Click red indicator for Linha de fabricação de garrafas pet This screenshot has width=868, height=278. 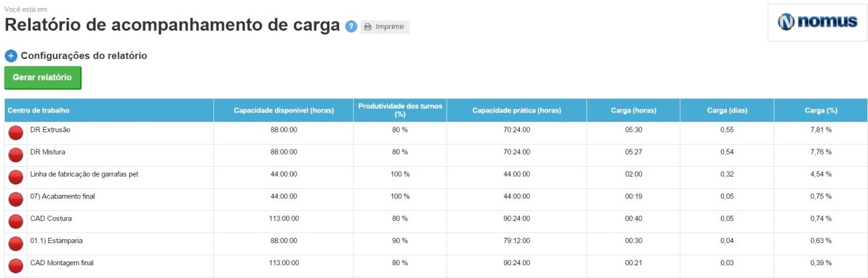pyautogui.click(x=16, y=178)
